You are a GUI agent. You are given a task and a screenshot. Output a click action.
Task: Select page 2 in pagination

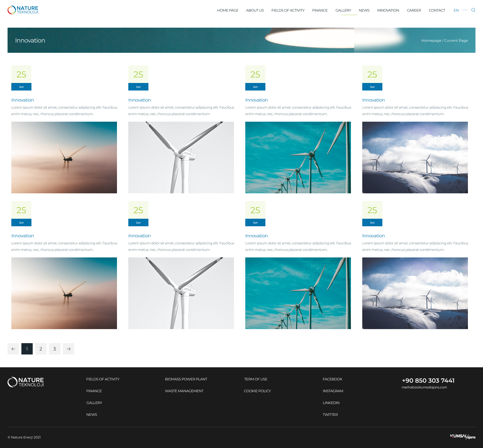point(41,349)
